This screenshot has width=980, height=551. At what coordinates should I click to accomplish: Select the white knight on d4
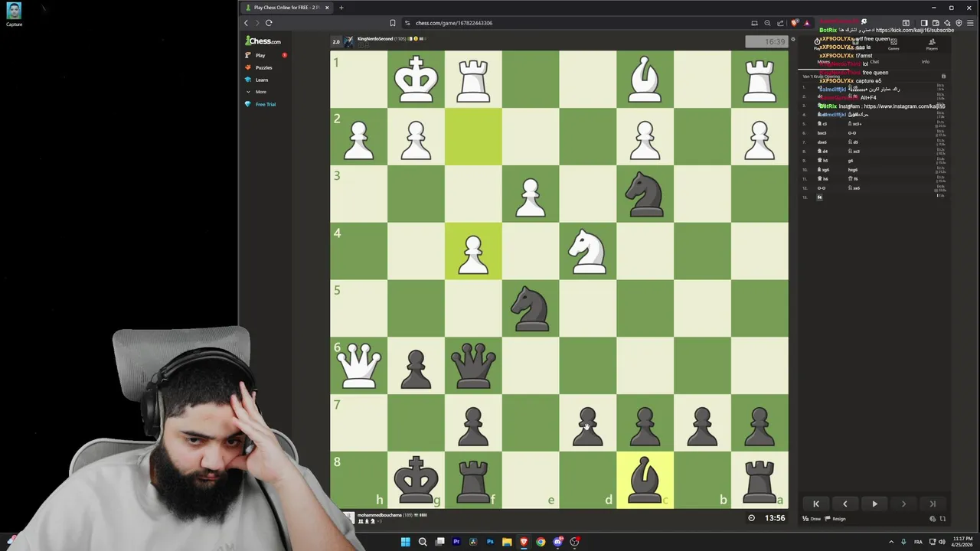tap(587, 251)
